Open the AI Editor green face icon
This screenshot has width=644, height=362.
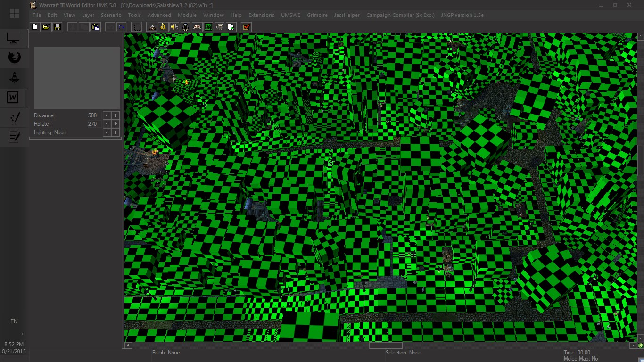[208, 27]
